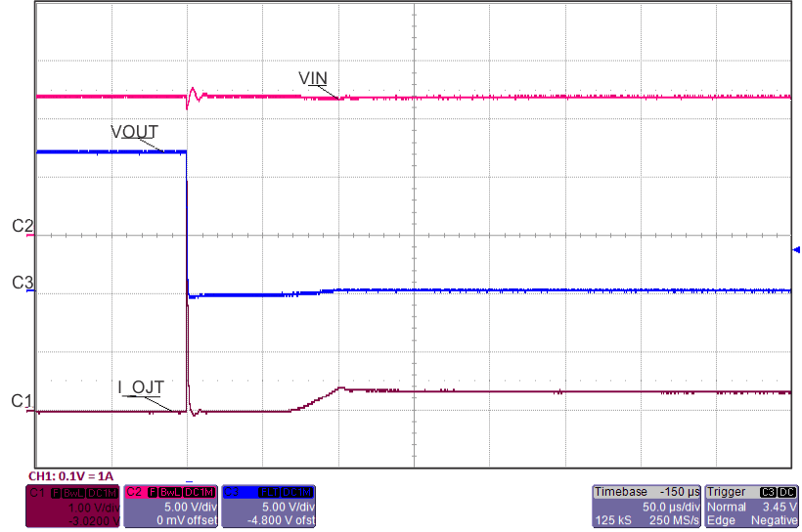The height and width of the screenshot is (532, 802).
Task: Click the VIN waveform label
Action: (x=313, y=78)
